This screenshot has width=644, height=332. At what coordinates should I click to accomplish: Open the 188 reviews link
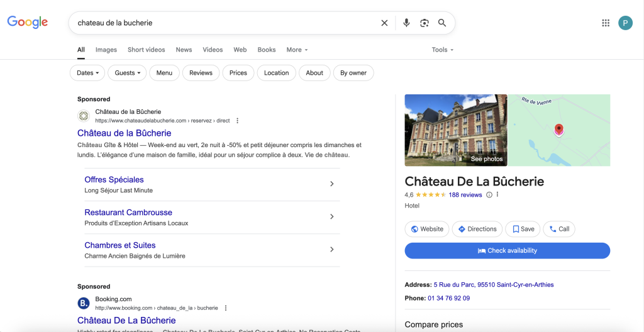click(465, 195)
